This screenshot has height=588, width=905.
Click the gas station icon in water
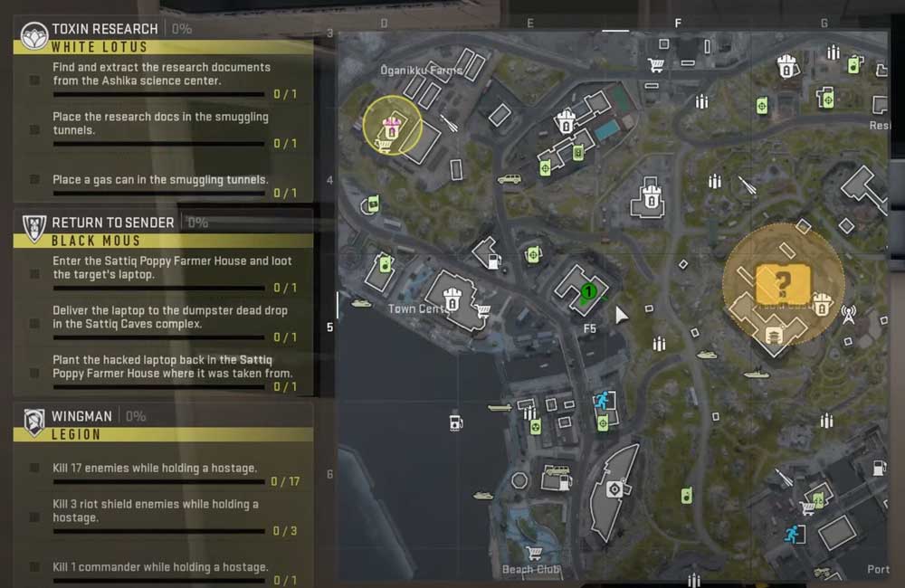pos(456,422)
